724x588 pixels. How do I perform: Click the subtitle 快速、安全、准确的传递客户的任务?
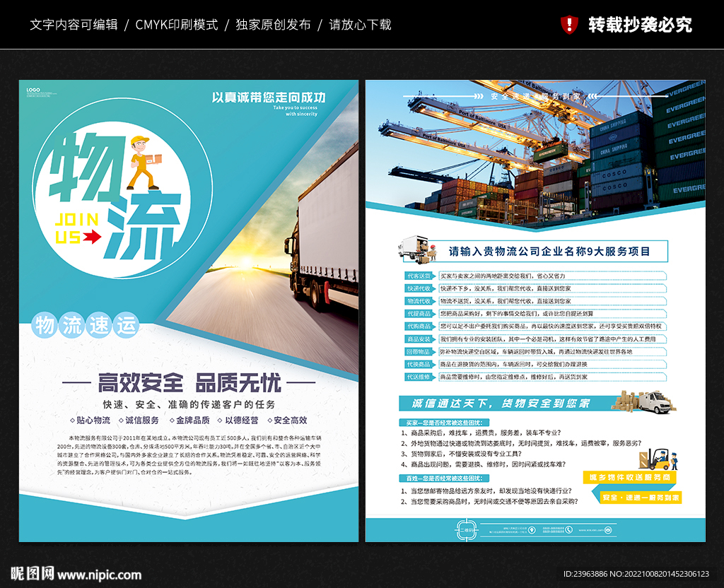(x=189, y=404)
